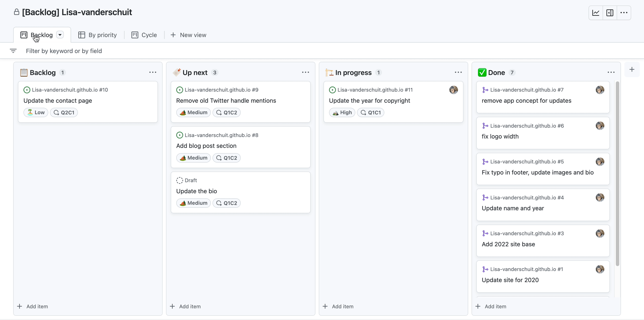Screen dimensions: 644x320
Task: Click open issue icon on card #9
Action: (x=180, y=90)
